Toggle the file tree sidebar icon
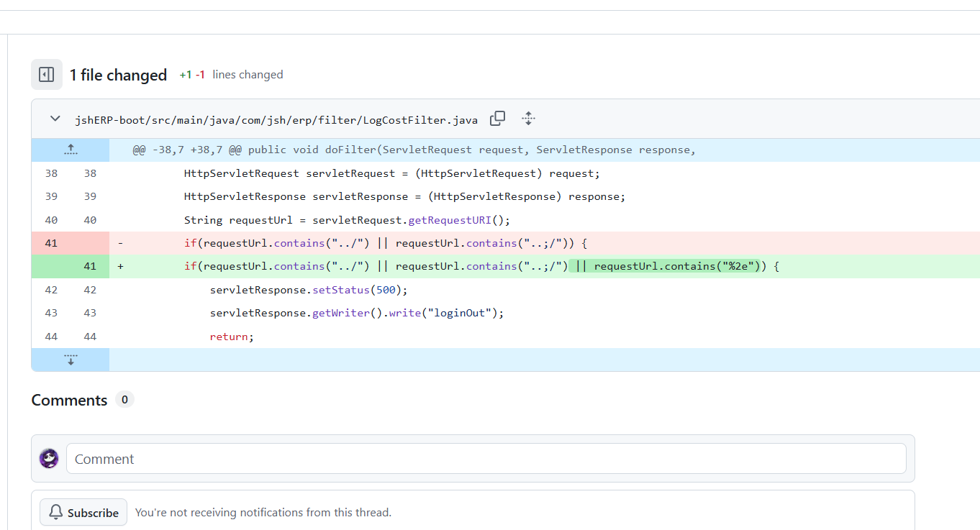Viewport: 980px width, 530px height. tap(47, 75)
